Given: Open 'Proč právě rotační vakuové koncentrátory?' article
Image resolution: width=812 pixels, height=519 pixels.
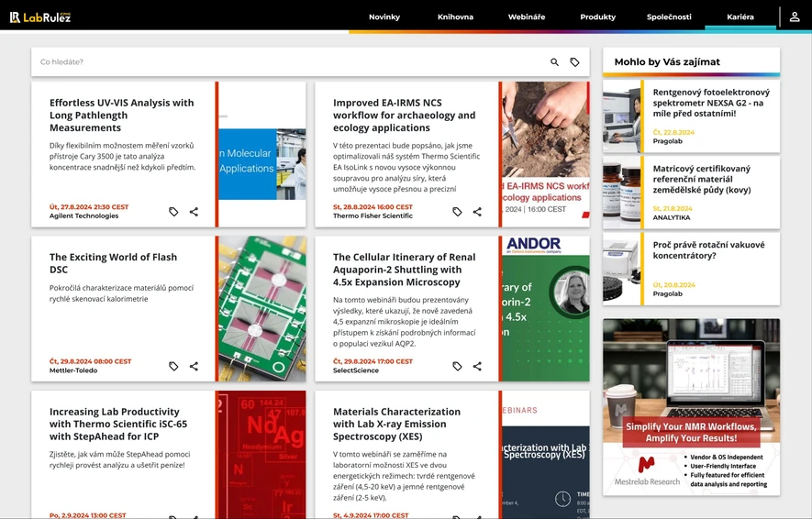Looking at the screenshot, I should [708, 250].
